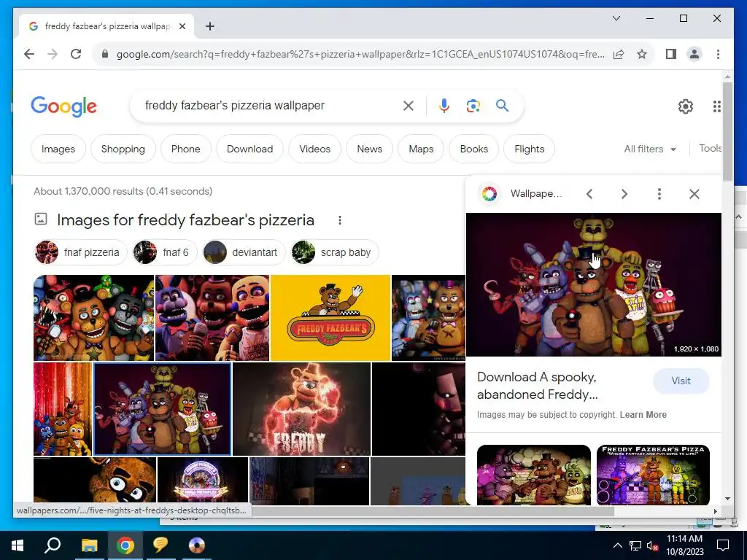Share this page from address bar
The width and height of the screenshot is (747, 560).
click(619, 54)
